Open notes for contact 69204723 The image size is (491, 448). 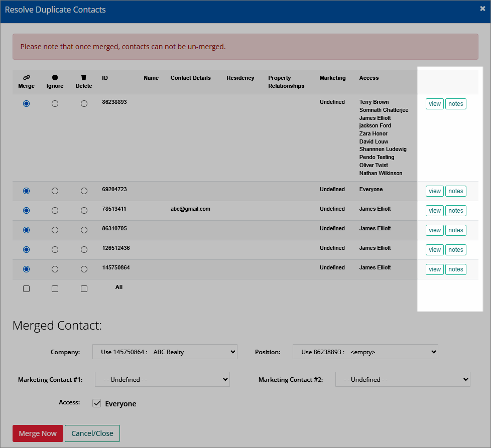click(456, 191)
